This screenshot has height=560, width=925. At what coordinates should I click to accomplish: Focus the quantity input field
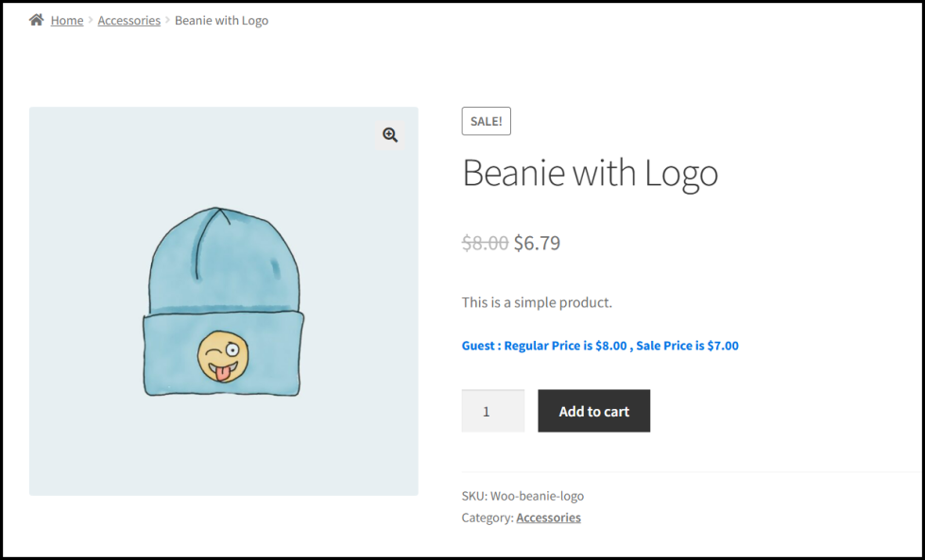click(x=492, y=411)
